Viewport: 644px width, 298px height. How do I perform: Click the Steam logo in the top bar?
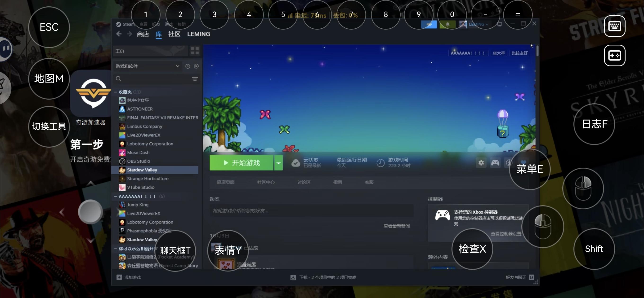(118, 24)
